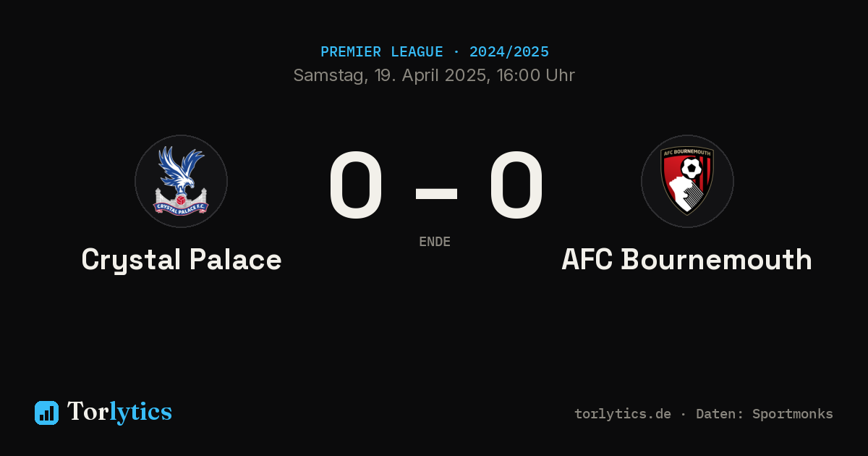
Task: Open the torlytics.de website link
Action: pyautogui.click(x=623, y=414)
